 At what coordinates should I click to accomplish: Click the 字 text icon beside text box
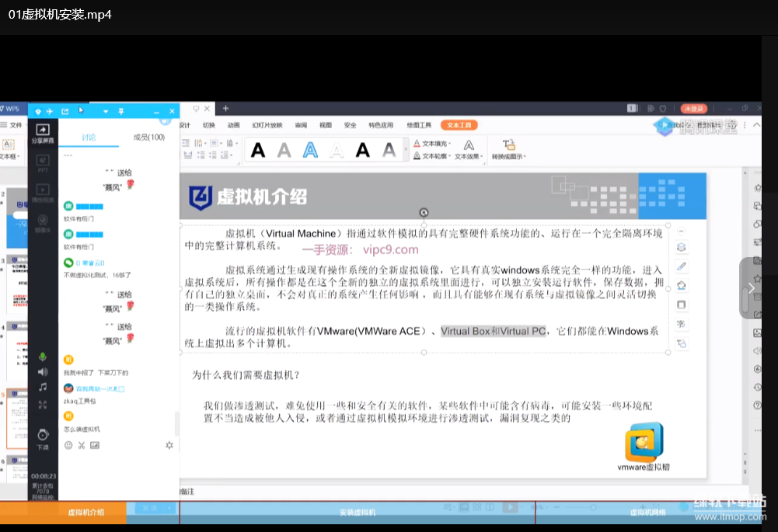tap(682, 324)
